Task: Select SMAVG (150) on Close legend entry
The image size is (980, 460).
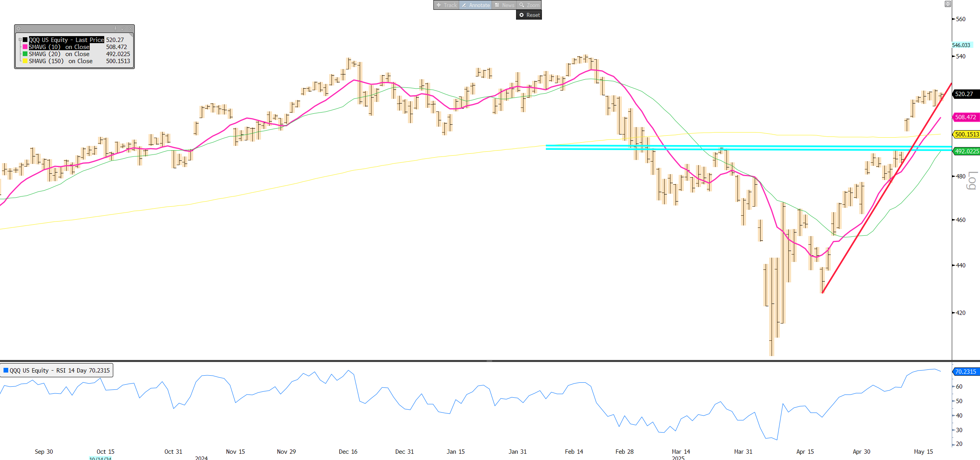Action: point(61,61)
